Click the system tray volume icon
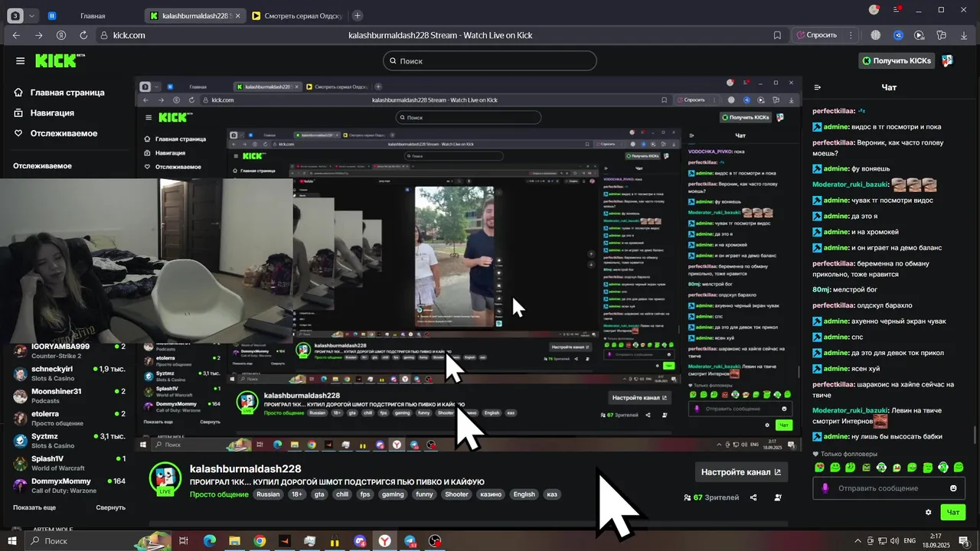Viewport: 980px width, 551px height. 895,541
